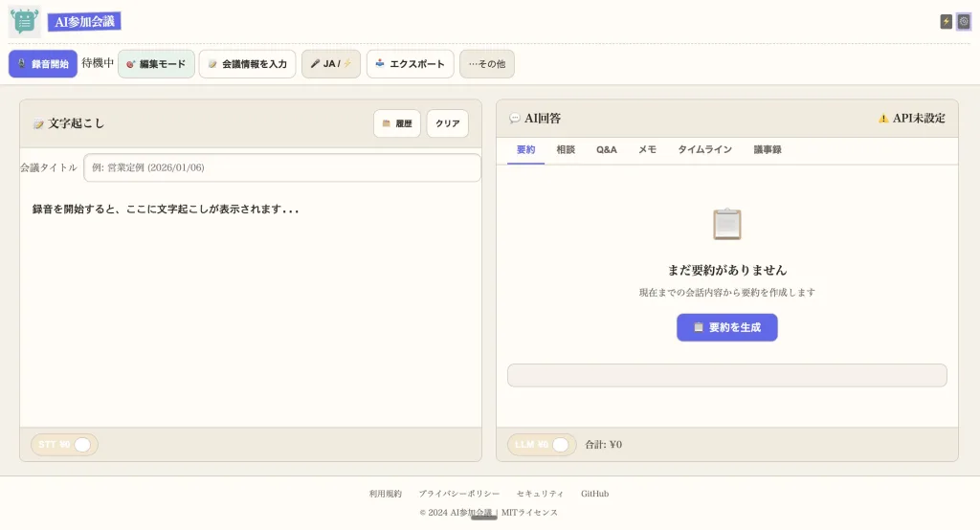Toggle the LLM cost switch
Screen dimensions: 980x530
coord(560,445)
